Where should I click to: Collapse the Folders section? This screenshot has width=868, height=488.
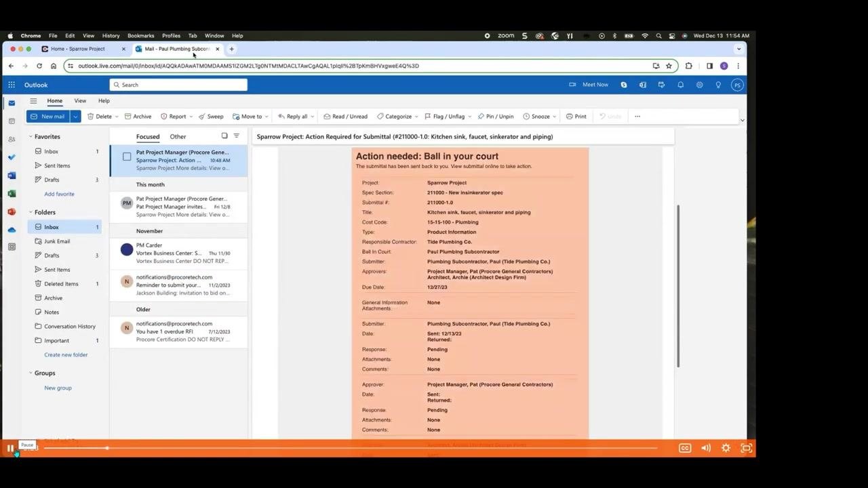31,213
